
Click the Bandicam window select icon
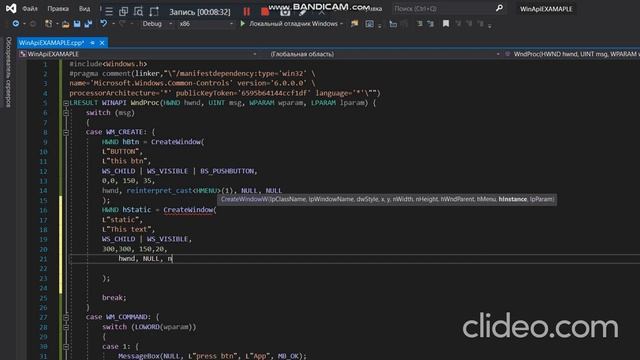coord(123,12)
